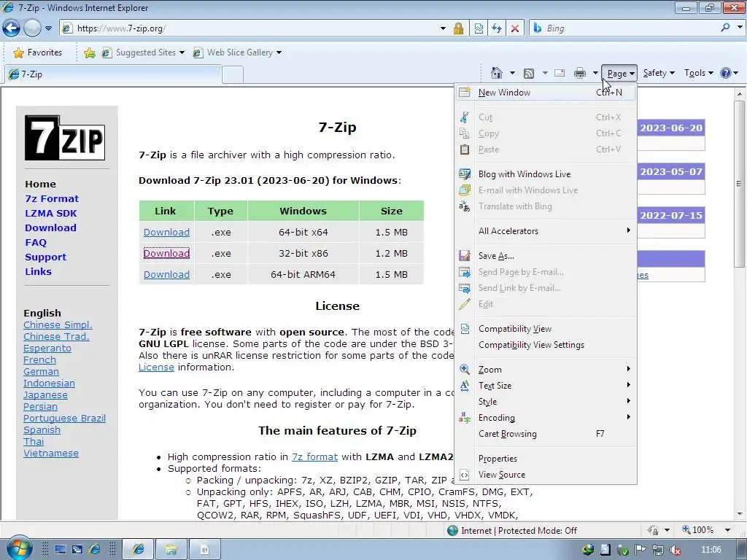The height and width of the screenshot is (560, 747).
Task: Go to FAQ sidebar link
Action: 36,242
